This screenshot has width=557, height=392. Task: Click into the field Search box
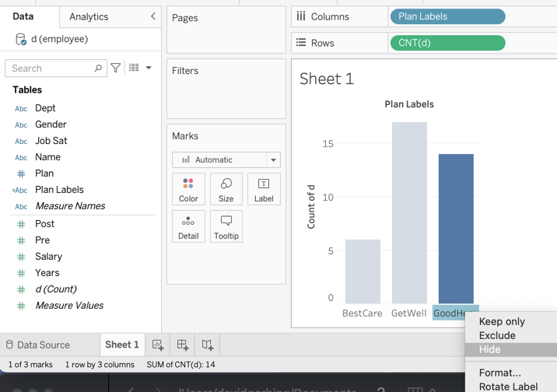click(x=51, y=68)
